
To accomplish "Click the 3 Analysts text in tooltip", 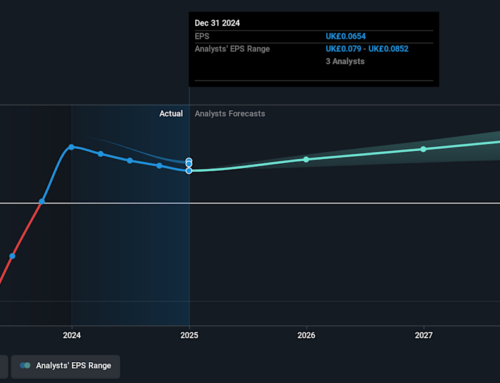I will pyautogui.click(x=345, y=61).
